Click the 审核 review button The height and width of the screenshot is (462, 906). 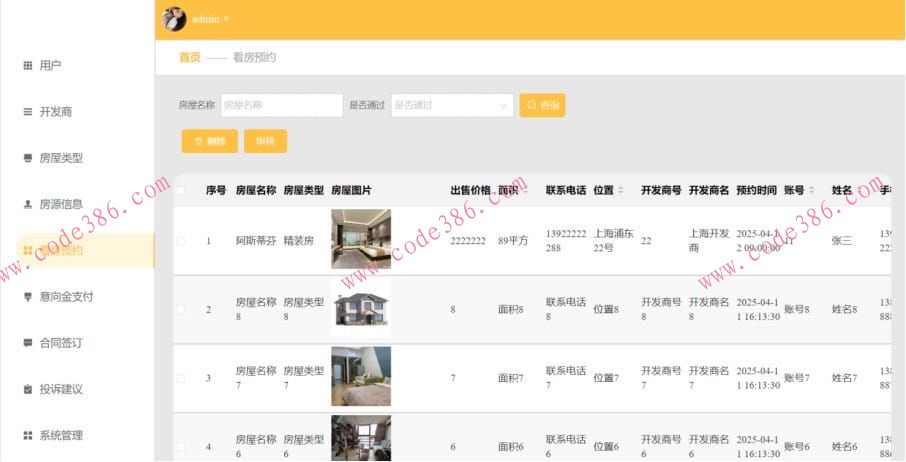[x=265, y=141]
